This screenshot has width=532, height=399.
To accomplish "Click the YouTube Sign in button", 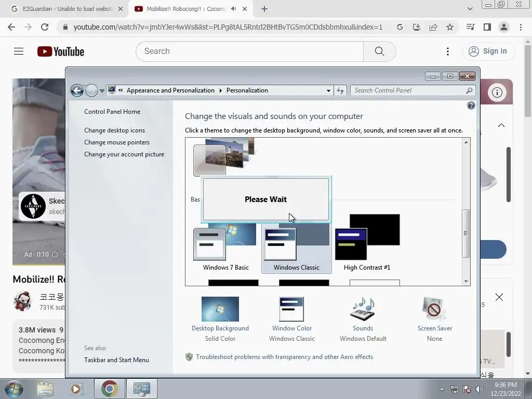I will click(488, 51).
